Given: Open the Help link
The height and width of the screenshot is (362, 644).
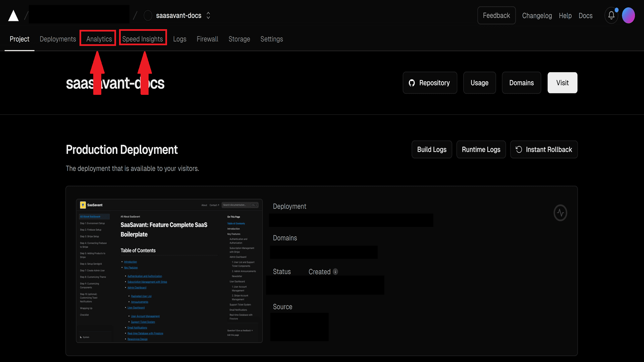Looking at the screenshot, I should coord(565,15).
